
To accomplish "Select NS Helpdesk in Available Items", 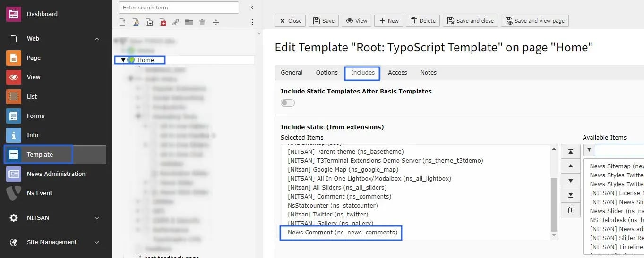I will click(x=617, y=220).
